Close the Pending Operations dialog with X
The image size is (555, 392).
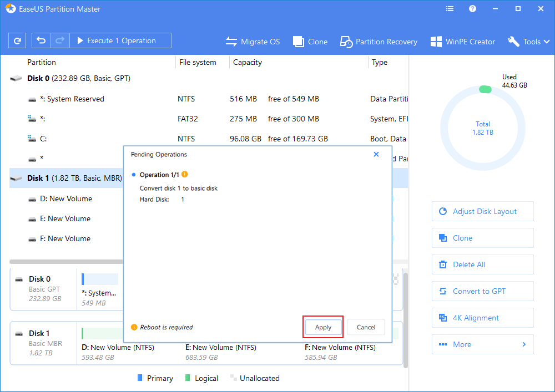pos(376,155)
